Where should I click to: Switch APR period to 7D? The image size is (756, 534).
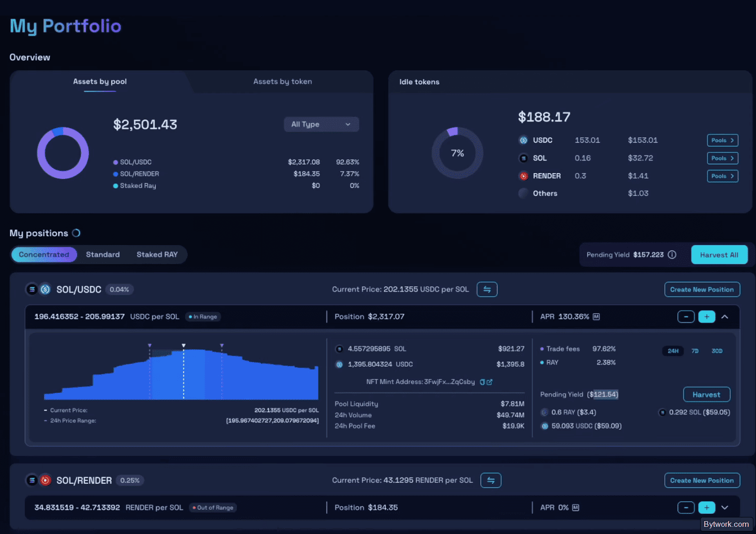tap(695, 351)
